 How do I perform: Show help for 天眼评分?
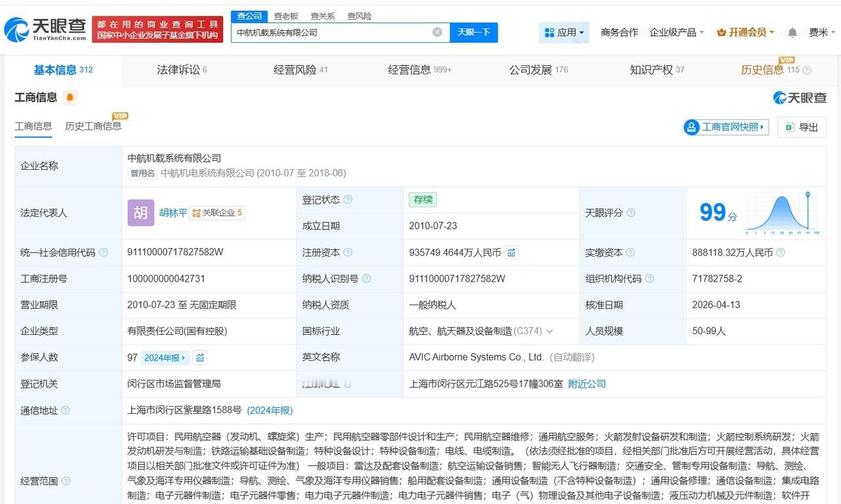(x=631, y=213)
